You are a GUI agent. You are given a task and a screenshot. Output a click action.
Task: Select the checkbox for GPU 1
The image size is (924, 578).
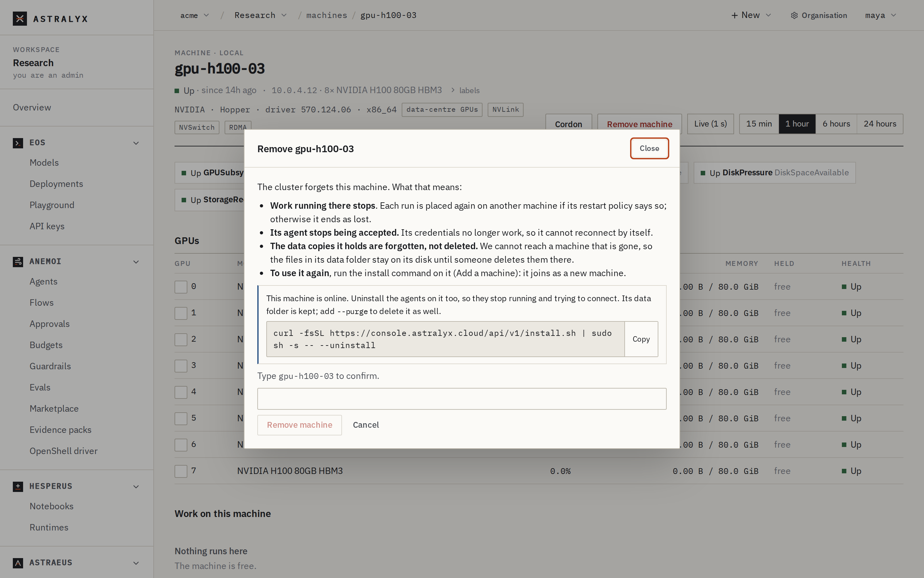coord(181,313)
